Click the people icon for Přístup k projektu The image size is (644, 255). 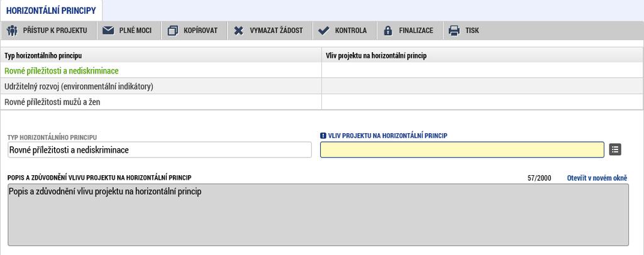(13, 31)
